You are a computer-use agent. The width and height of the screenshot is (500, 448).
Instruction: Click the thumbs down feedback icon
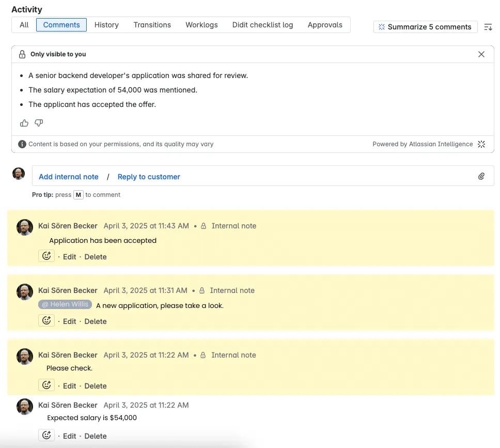tap(39, 123)
